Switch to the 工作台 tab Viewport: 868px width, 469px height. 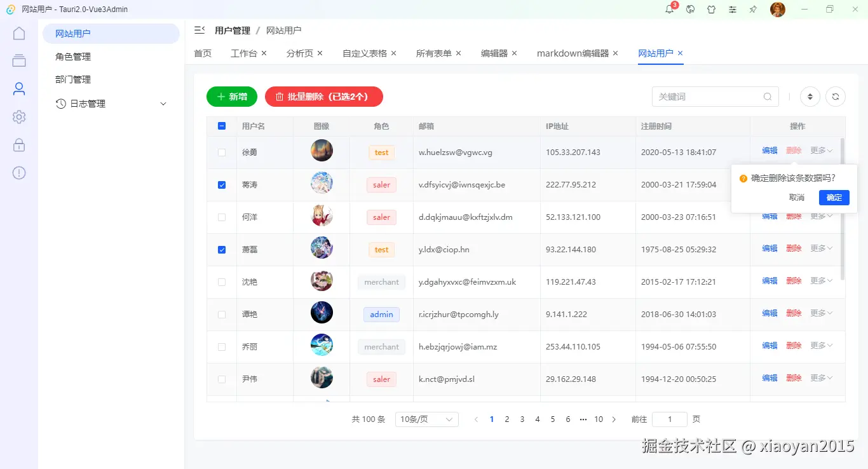click(x=244, y=53)
